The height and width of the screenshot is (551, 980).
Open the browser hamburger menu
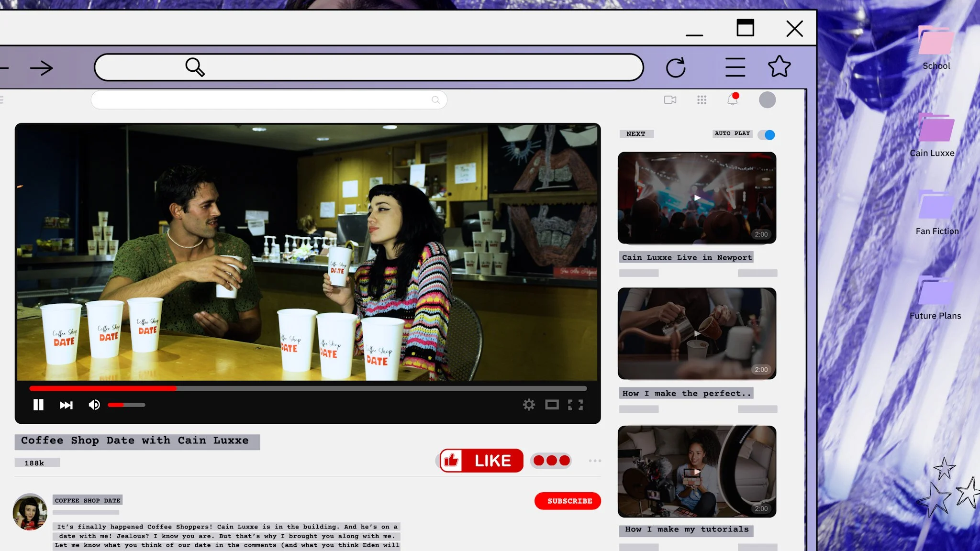point(735,67)
